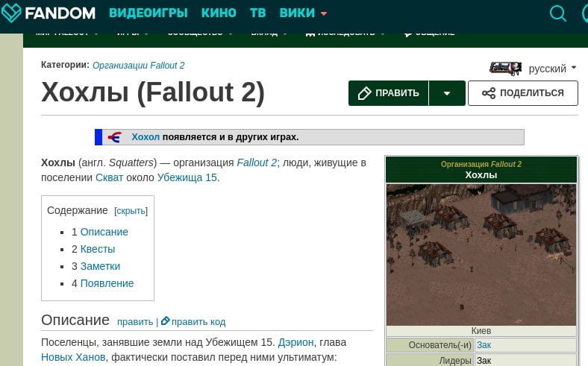
Task: Click the Лидеры row label
Action: (x=455, y=360)
